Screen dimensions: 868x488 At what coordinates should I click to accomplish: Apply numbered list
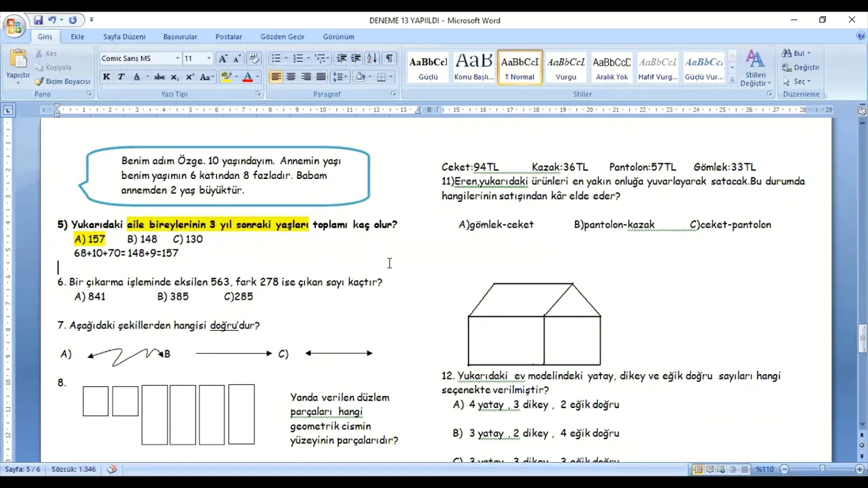[298, 58]
